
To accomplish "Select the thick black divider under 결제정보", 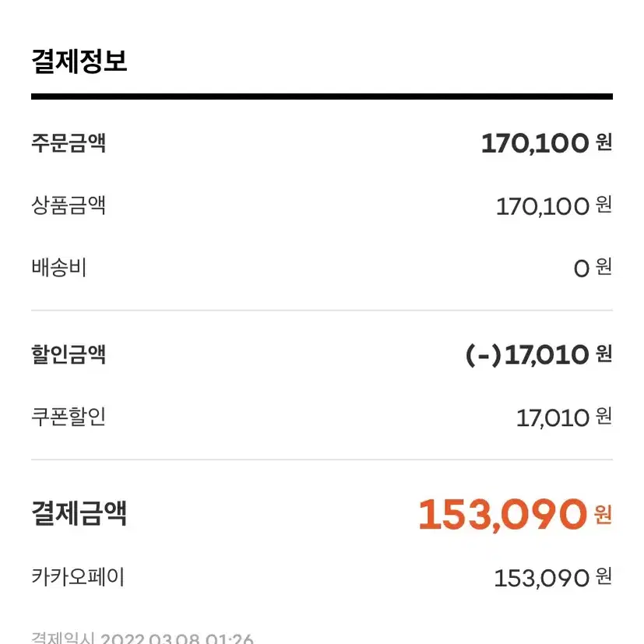I will coord(322,97).
